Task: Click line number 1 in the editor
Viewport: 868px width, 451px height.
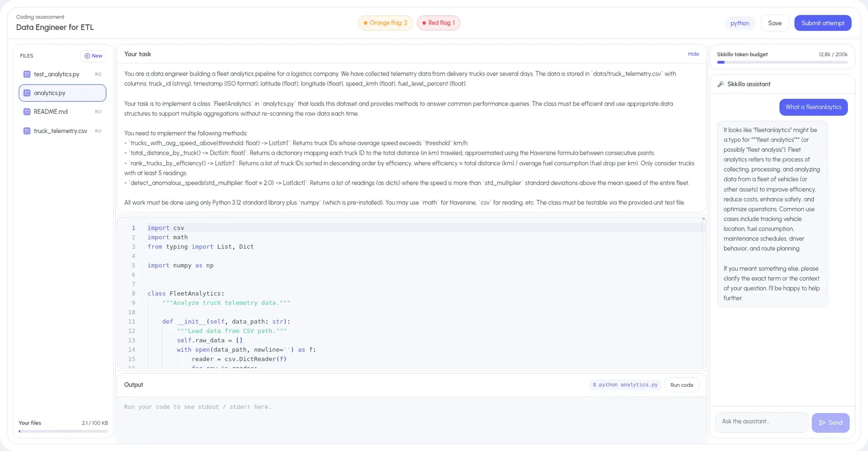Action: click(x=134, y=228)
